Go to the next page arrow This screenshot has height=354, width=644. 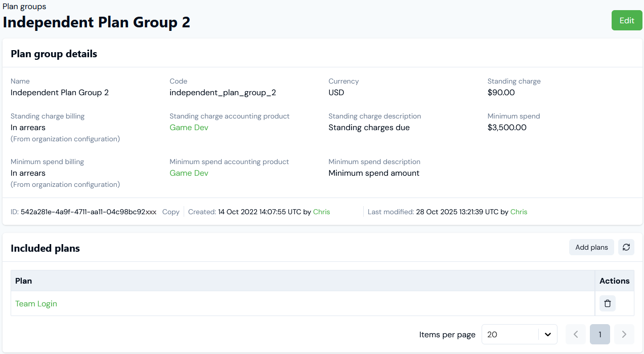[624, 334]
